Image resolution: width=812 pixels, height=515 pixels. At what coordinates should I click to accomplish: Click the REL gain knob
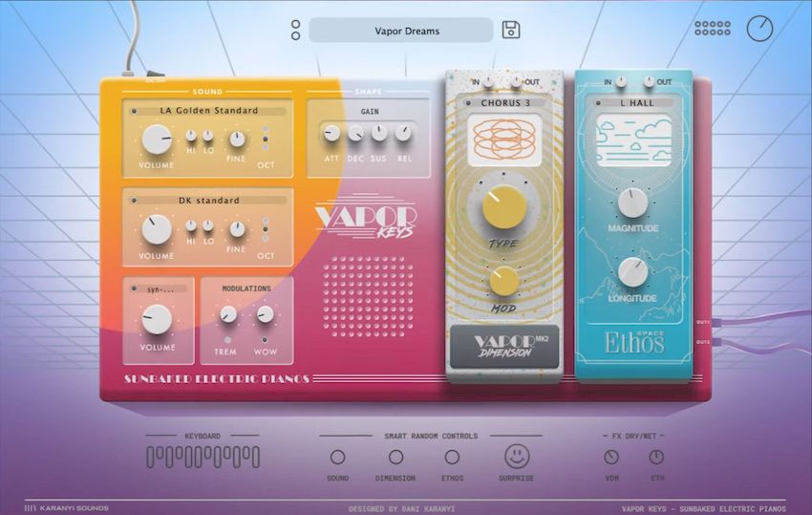(403, 133)
